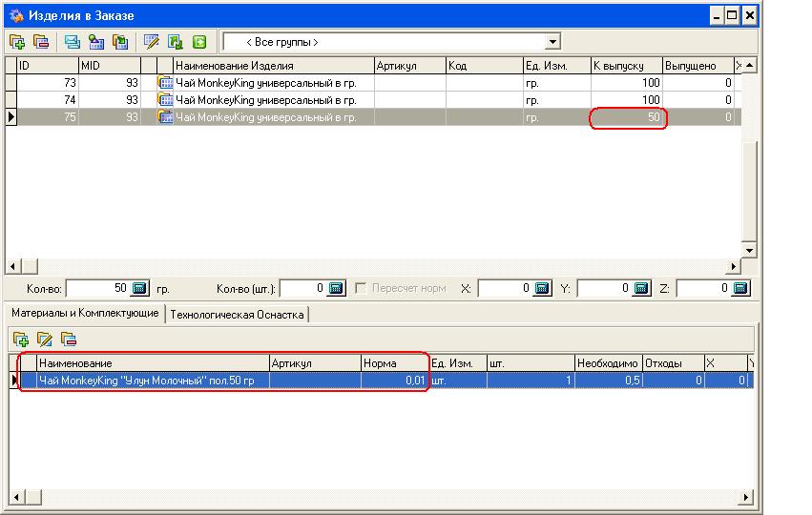812x515 pixels.
Task: Click the add material icon in lower toolbar
Action: pos(20,339)
